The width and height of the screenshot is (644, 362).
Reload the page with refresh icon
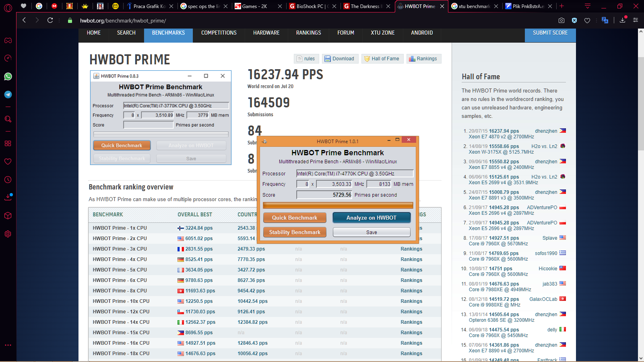(50, 20)
